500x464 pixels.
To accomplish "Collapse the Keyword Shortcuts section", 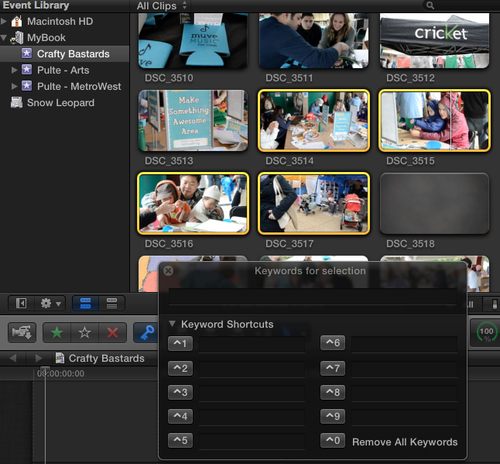I will click(172, 324).
